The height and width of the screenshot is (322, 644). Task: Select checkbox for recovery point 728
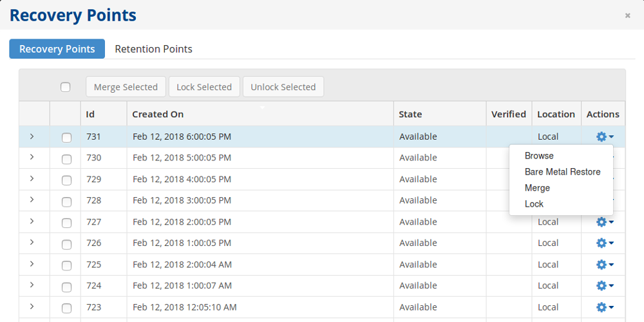pos(66,201)
